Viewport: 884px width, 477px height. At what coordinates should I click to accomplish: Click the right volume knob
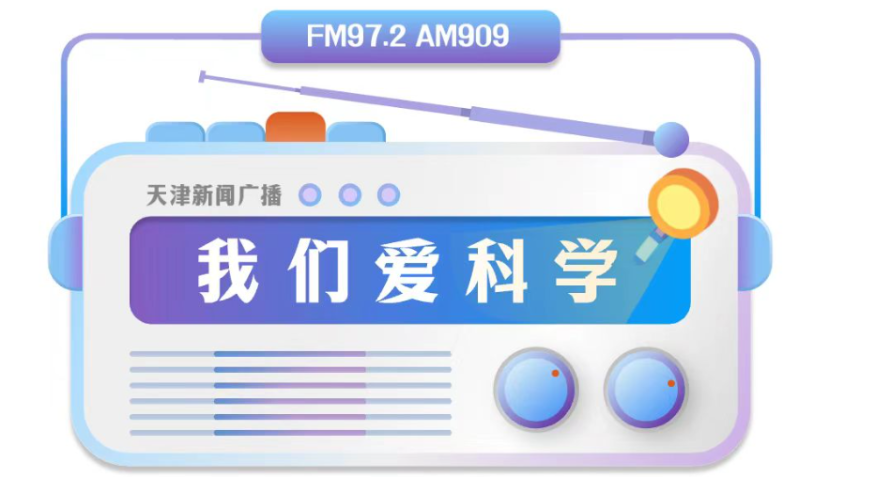pyautogui.click(x=646, y=389)
